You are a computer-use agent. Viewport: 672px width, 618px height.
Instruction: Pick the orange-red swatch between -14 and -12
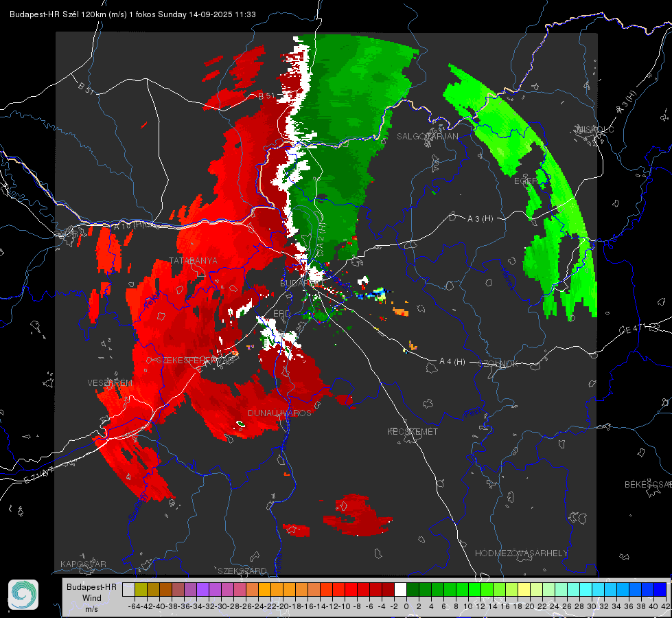click(326, 589)
